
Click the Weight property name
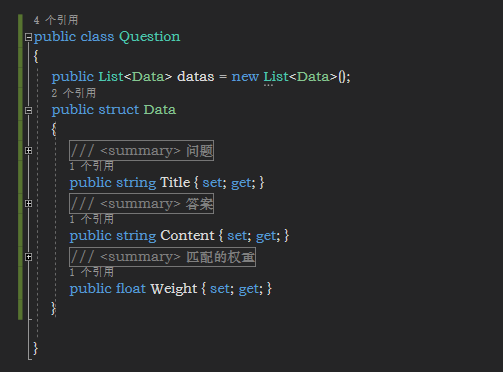(x=174, y=289)
